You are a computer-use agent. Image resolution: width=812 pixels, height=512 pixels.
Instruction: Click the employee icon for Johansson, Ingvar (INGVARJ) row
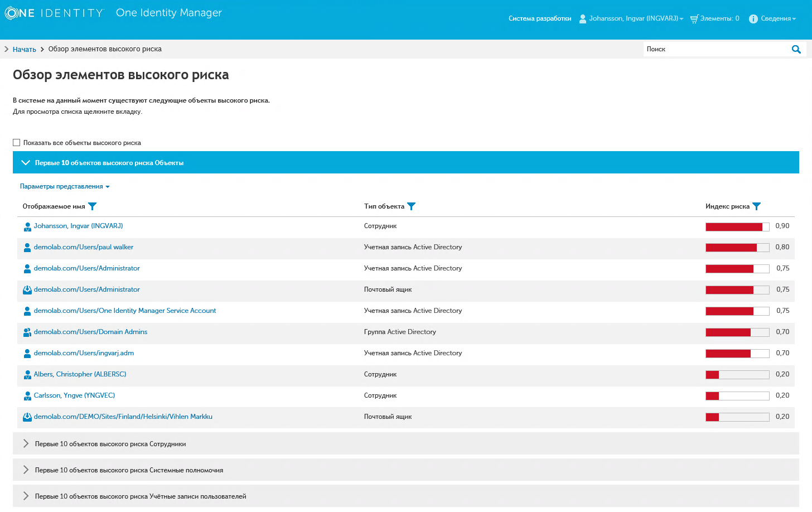(27, 226)
